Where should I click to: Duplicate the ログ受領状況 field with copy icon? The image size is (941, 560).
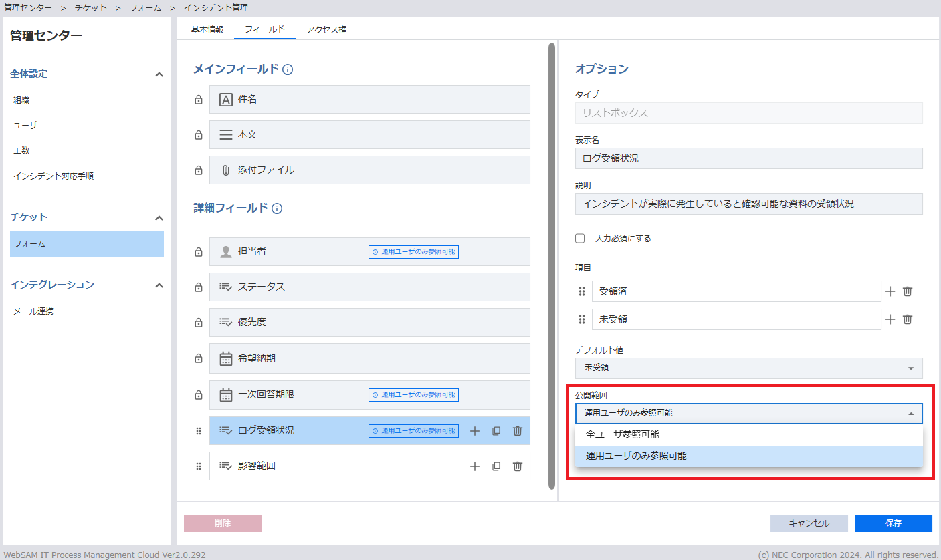tap(496, 431)
